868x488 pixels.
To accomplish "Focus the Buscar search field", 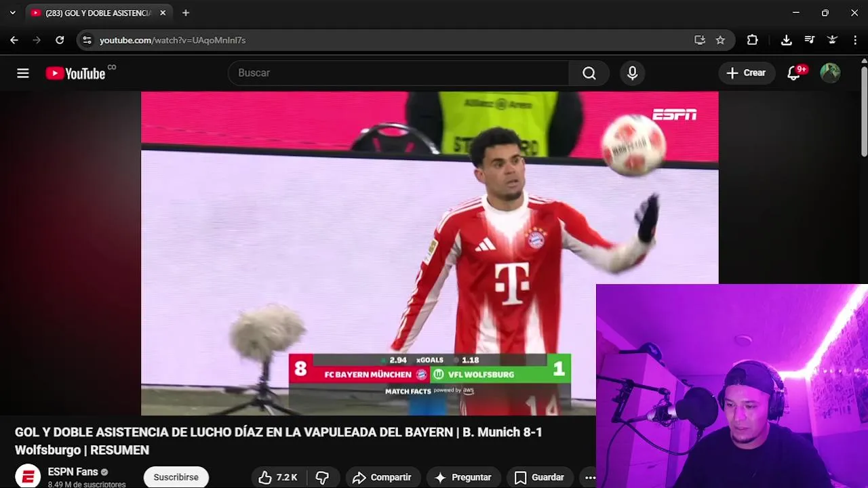I will coord(399,73).
